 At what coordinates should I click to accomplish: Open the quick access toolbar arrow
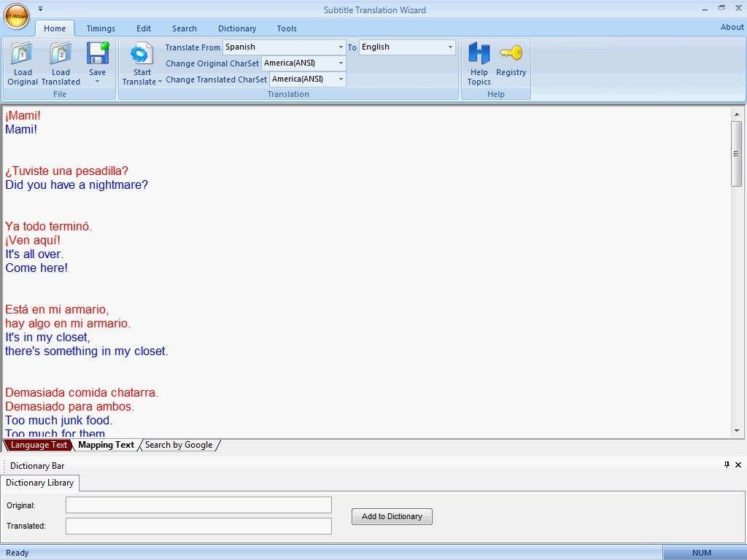pyautogui.click(x=41, y=9)
